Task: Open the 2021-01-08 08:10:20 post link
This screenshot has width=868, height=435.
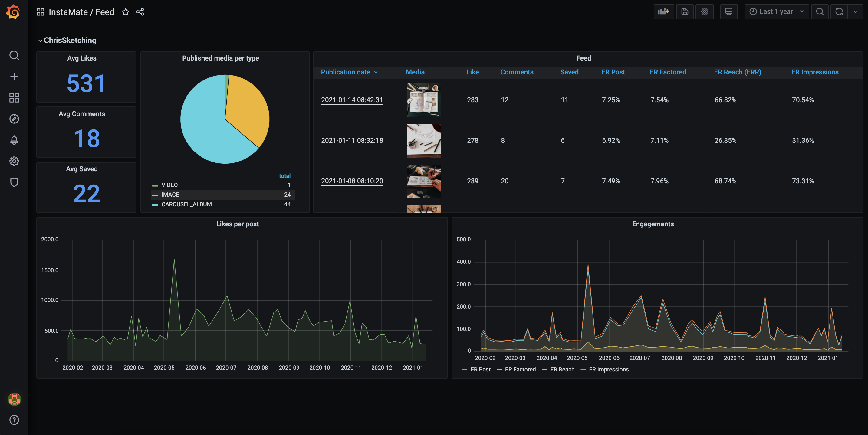Action: click(x=352, y=181)
